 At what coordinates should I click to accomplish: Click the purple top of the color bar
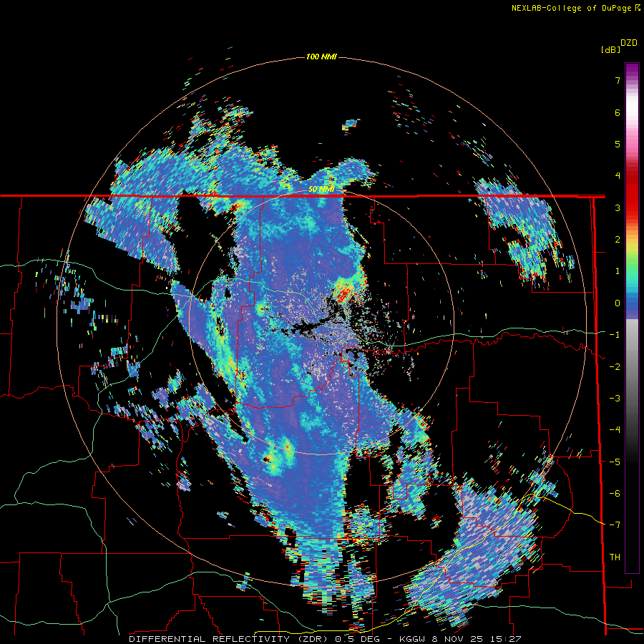coord(632,70)
